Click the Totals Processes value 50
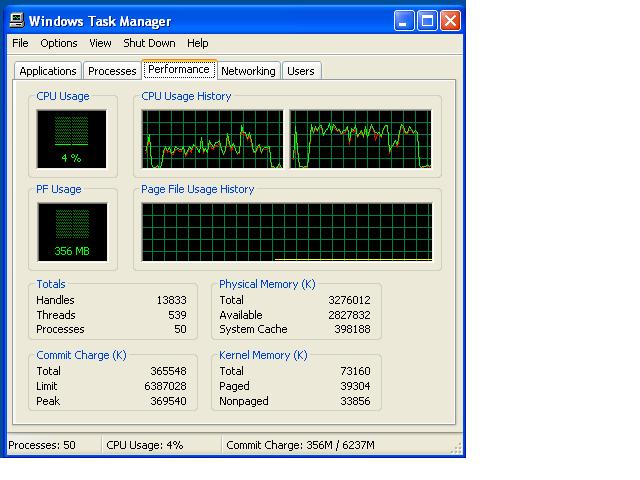Viewport: 640px width, 480px height. tap(180, 329)
